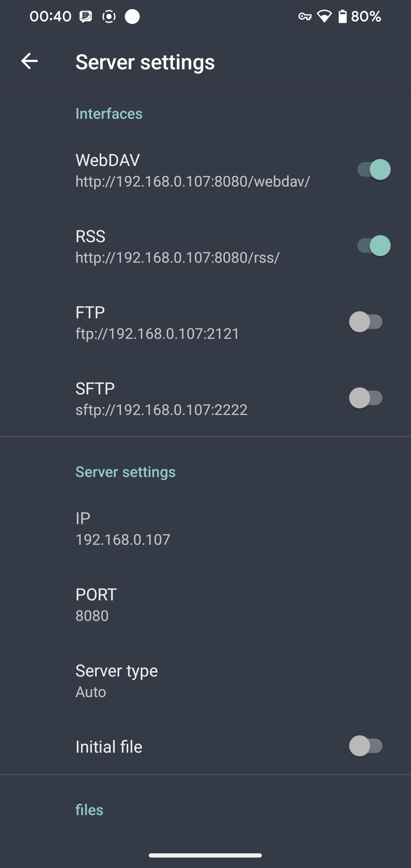Enable the FTP interface switch
Viewport: 411px width, 868px height.
pyautogui.click(x=366, y=322)
